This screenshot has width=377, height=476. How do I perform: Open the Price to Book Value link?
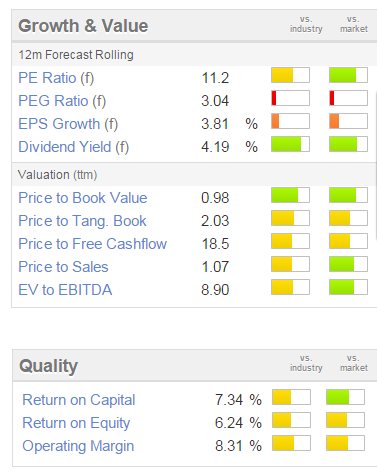(83, 198)
